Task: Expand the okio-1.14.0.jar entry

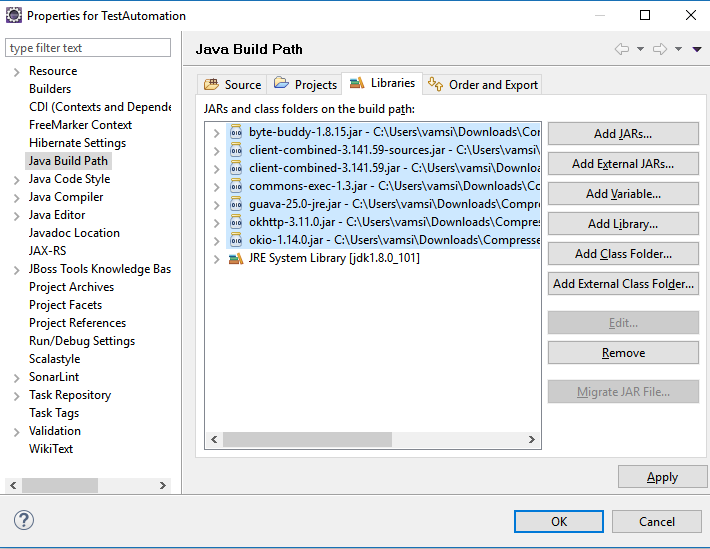Action: [x=216, y=241]
